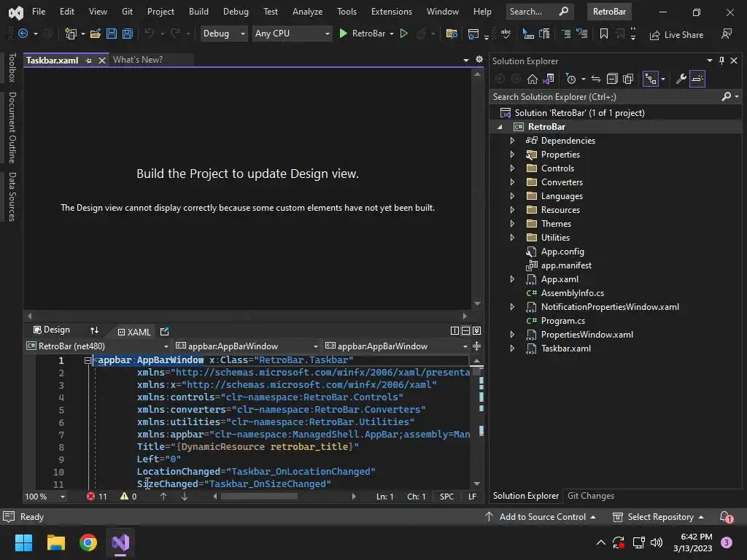Click the Pending Changes Filter clock icon
747x560 pixels.
(570, 79)
